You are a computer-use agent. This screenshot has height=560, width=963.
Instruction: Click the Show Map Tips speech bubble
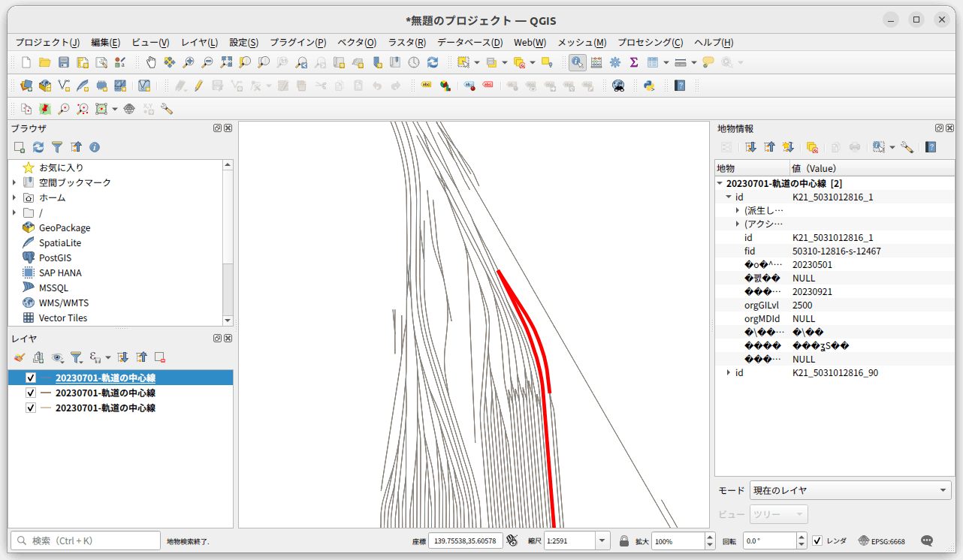[x=708, y=63]
